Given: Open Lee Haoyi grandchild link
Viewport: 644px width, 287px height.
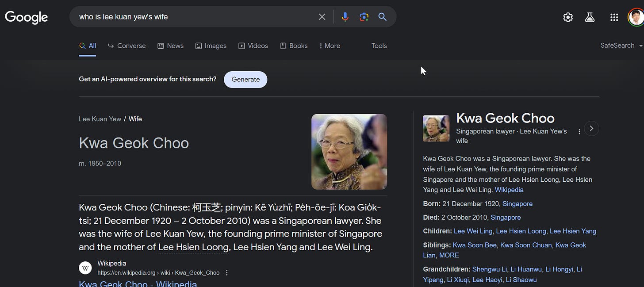Looking at the screenshot, I should (x=487, y=279).
